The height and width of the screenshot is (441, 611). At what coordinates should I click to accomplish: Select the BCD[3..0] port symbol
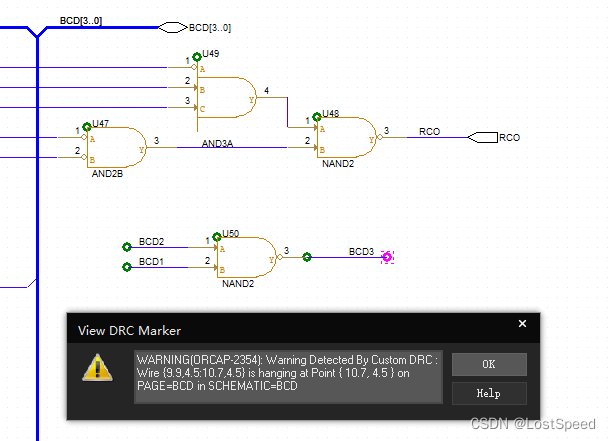172,27
